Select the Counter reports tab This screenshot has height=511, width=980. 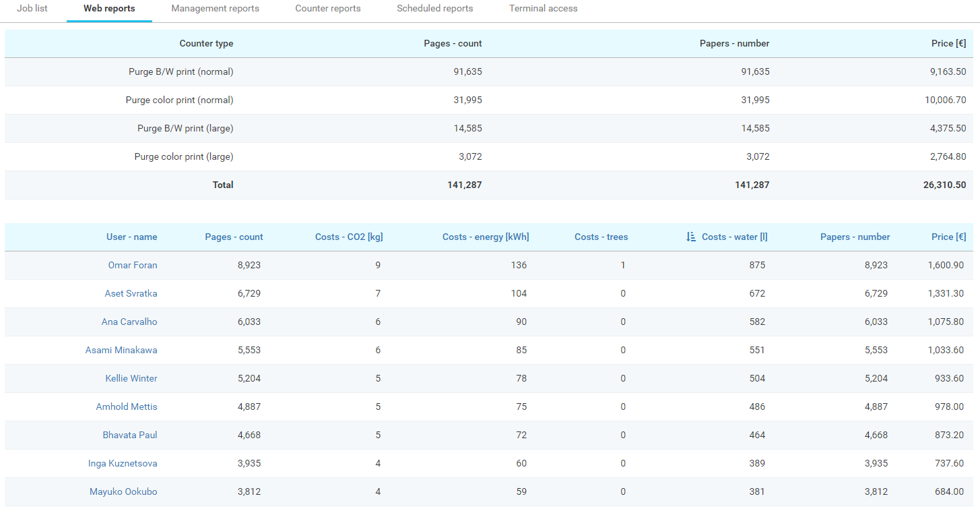(x=327, y=9)
